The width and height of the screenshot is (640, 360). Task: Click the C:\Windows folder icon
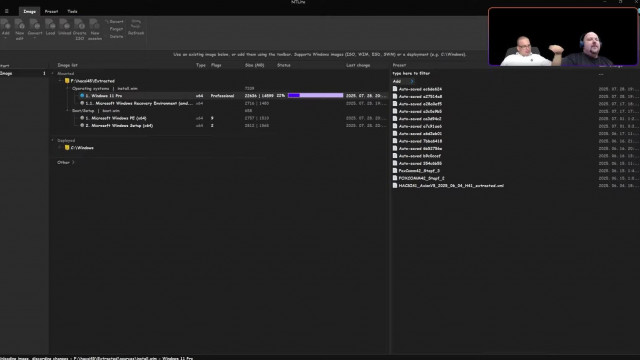point(67,148)
